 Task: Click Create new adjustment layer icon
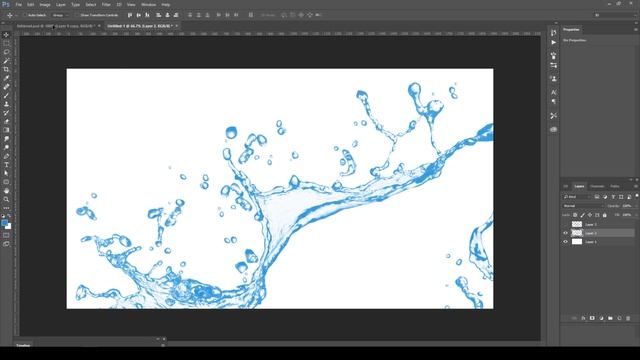point(601,318)
